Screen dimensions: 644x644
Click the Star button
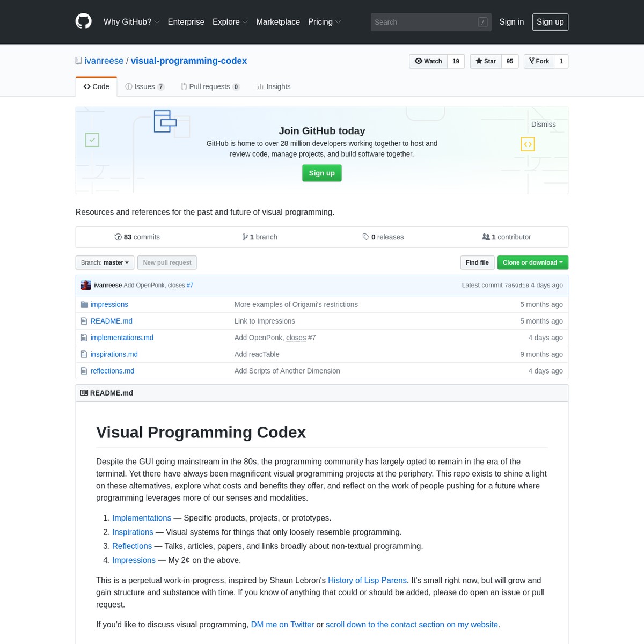(x=486, y=61)
